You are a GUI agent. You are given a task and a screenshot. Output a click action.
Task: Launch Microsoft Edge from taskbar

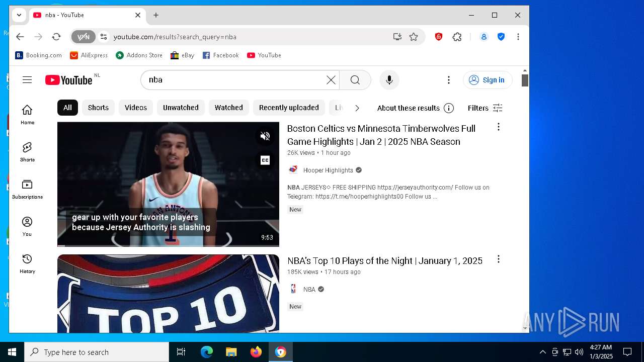point(207,352)
